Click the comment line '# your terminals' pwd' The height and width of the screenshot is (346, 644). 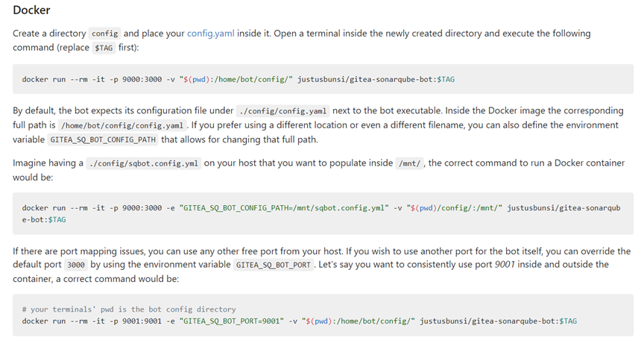point(129,309)
